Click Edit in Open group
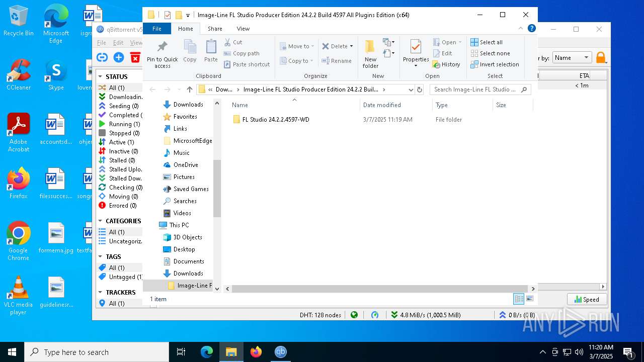Image resolution: width=644 pixels, height=362 pixels. pos(442,53)
